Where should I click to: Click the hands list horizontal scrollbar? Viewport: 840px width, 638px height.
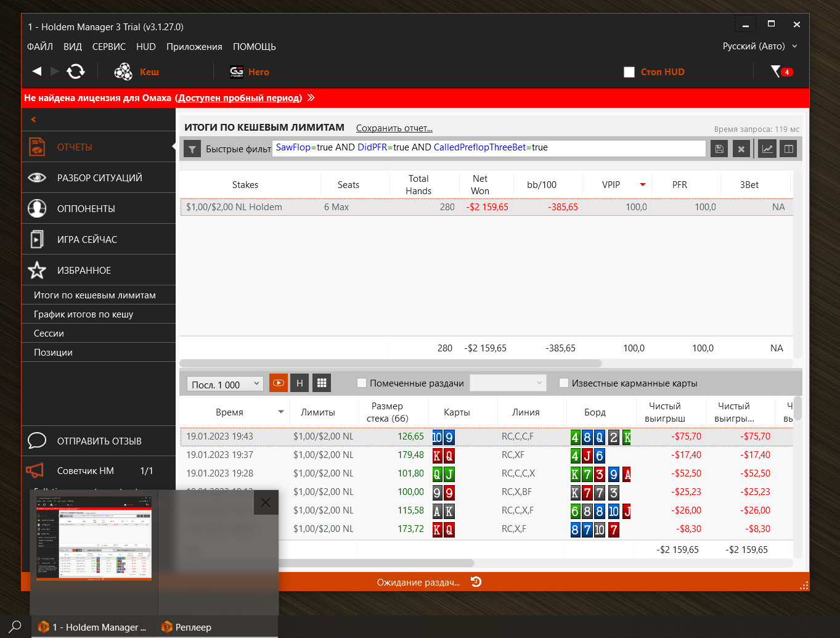(x=376, y=563)
